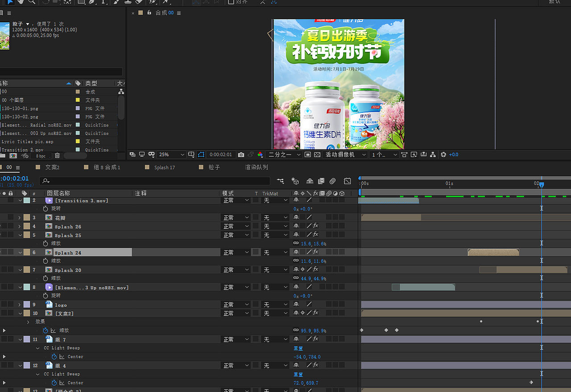The width and height of the screenshot is (571, 392).
Task: Click the label color swatch of Splash 24
Action: click(27, 252)
